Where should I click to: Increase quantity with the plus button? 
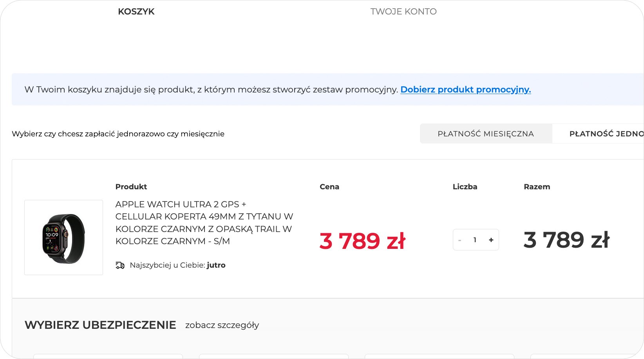491,240
